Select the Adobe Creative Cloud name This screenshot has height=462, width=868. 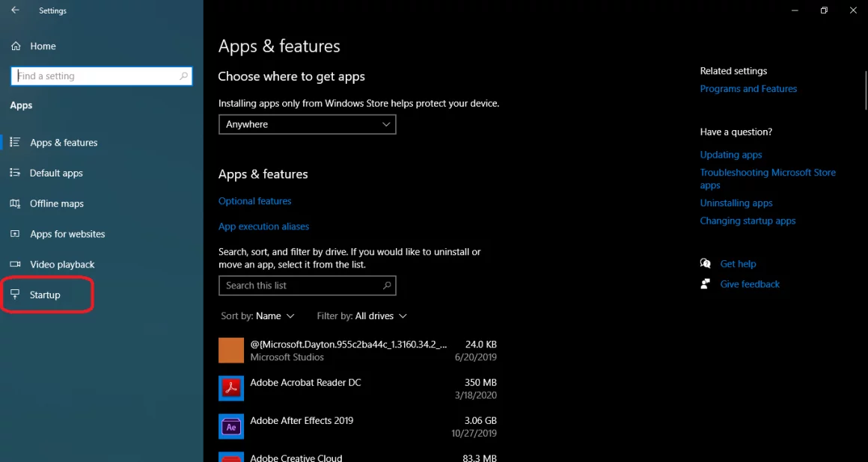tap(296, 458)
